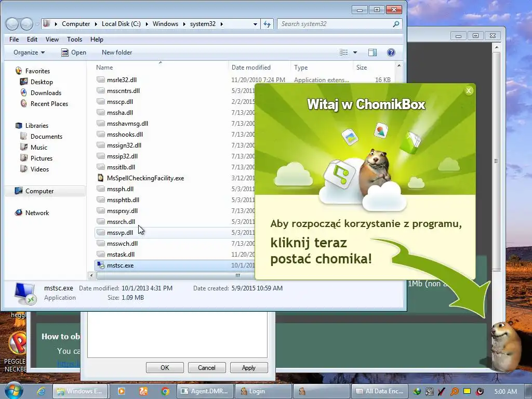Click Apply in the background dialog
The height and width of the screenshot is (399, 532).
[x=249, y=367]
